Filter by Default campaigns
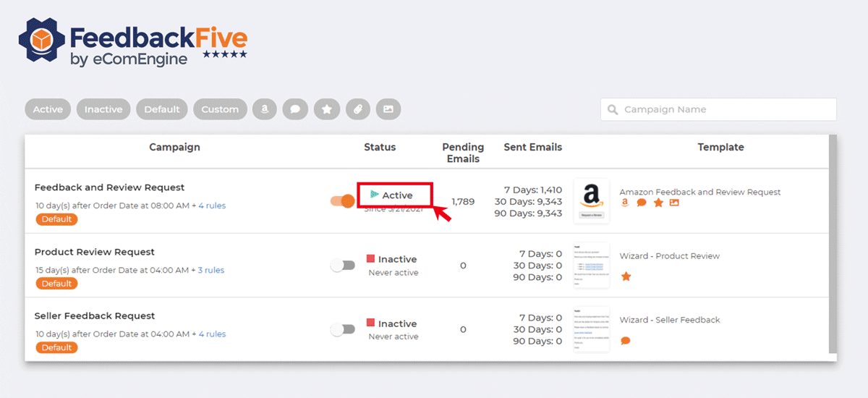868x398 pixels. (161, 109)
